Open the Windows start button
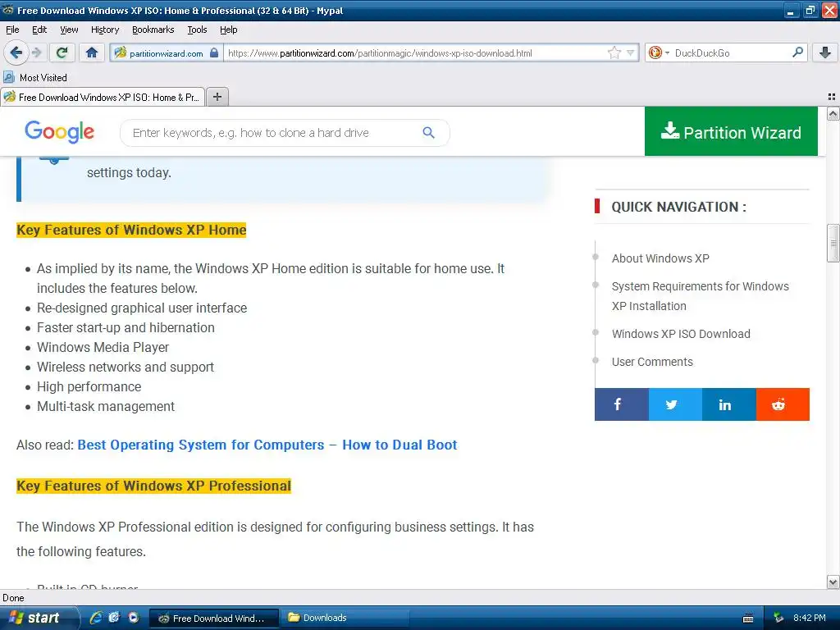Screen dimensions: 840x630 point(38,618)
